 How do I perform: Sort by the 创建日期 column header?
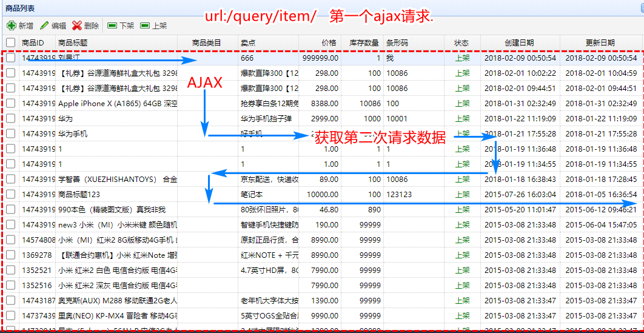[520, 42]
